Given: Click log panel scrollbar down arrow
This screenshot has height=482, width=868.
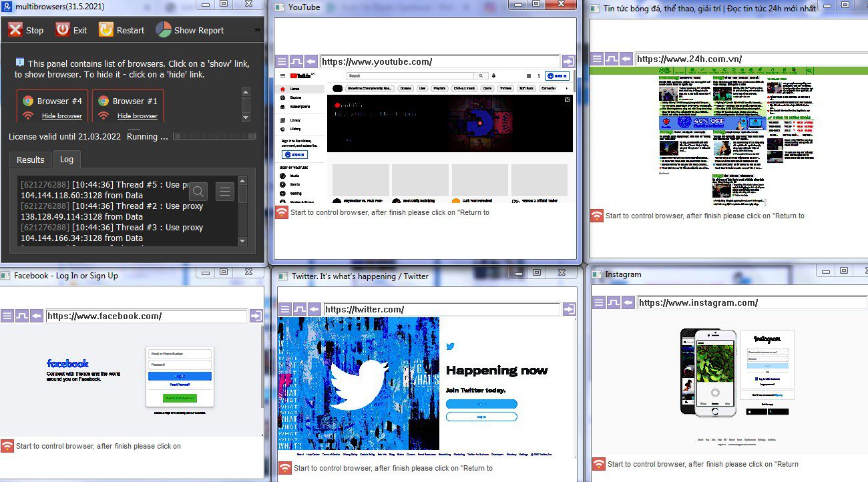Looking at the screenshot, I should 242,241.
